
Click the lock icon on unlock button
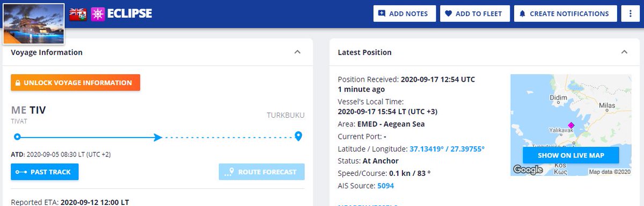[x=18, y=83]
